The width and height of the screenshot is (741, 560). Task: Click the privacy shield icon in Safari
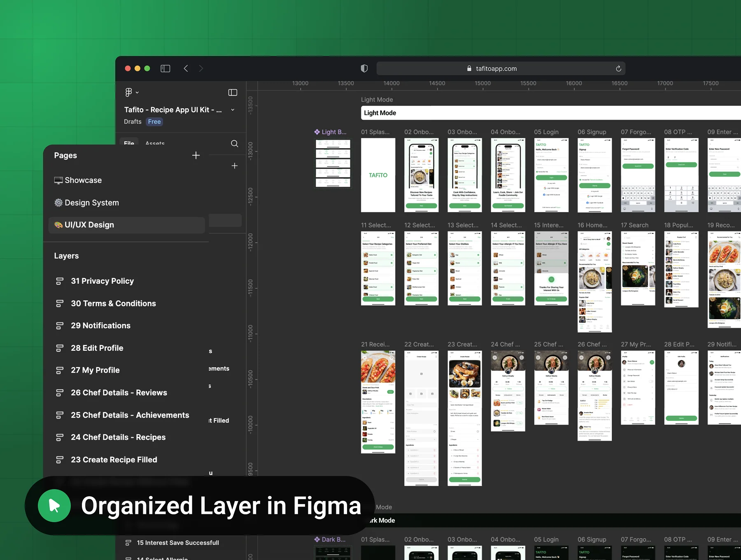pos(364,68)
